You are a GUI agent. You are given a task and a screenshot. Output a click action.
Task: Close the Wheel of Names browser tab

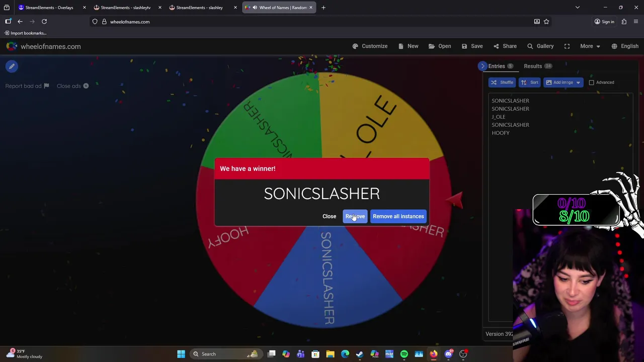(310, 8)
